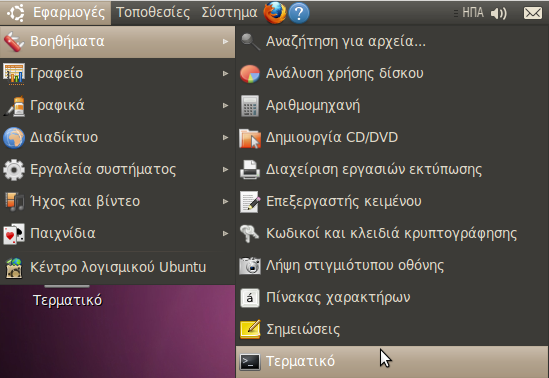Expand the Βοηθήματα submenu arrow
Viewport: 549px width, 378px height.
point(225,42)
